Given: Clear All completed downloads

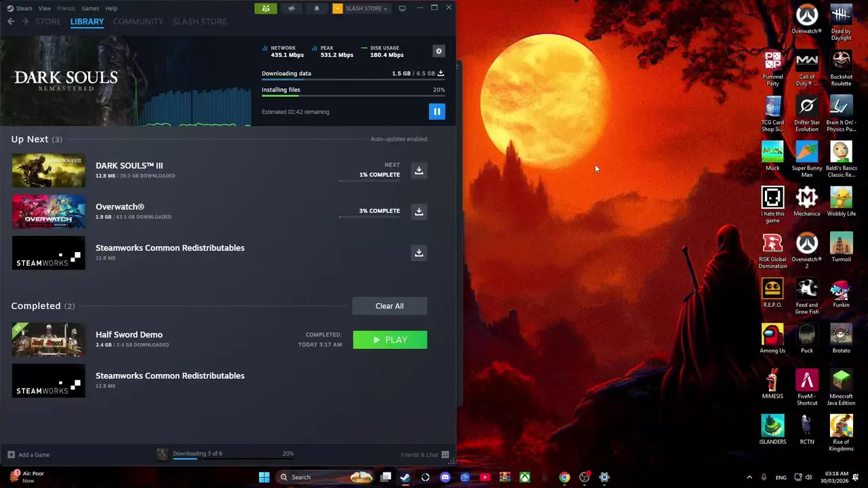Looking at the screenshot, I should [389, 306].
